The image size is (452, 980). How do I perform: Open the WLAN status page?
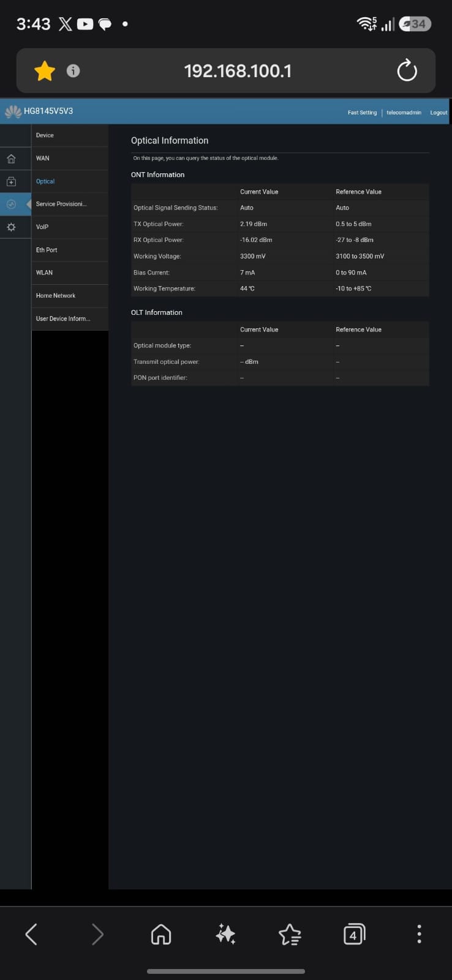pos(70,273)
